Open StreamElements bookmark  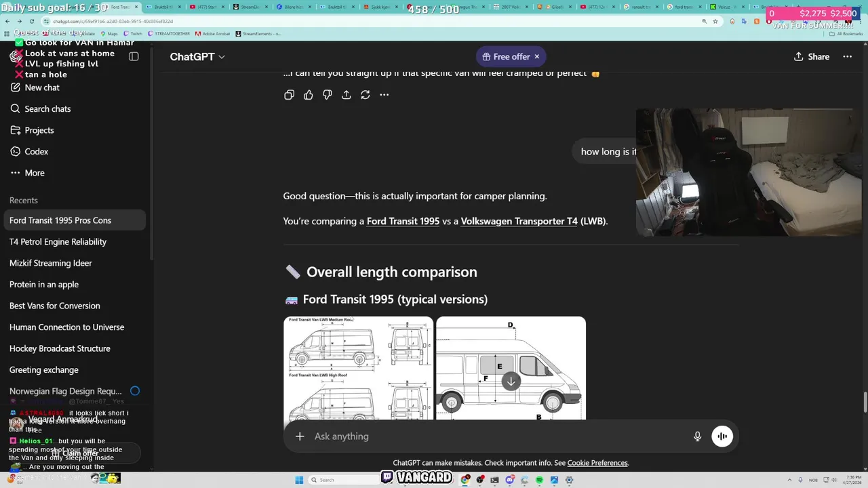click(x=258, y=33)
